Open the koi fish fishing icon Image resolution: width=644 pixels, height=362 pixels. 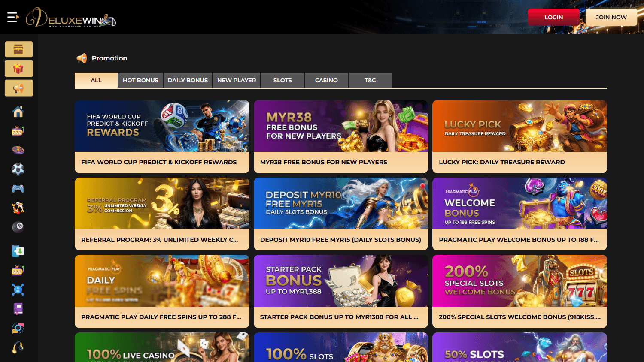[18, 208]
